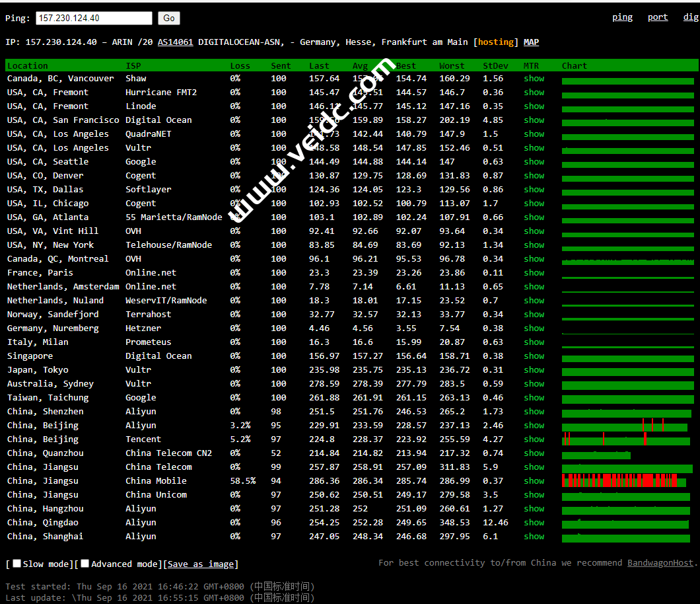700x604 pixels.
Task: Click the Quanzhou China Telecom CN2 chart
Action: (596, 455)
